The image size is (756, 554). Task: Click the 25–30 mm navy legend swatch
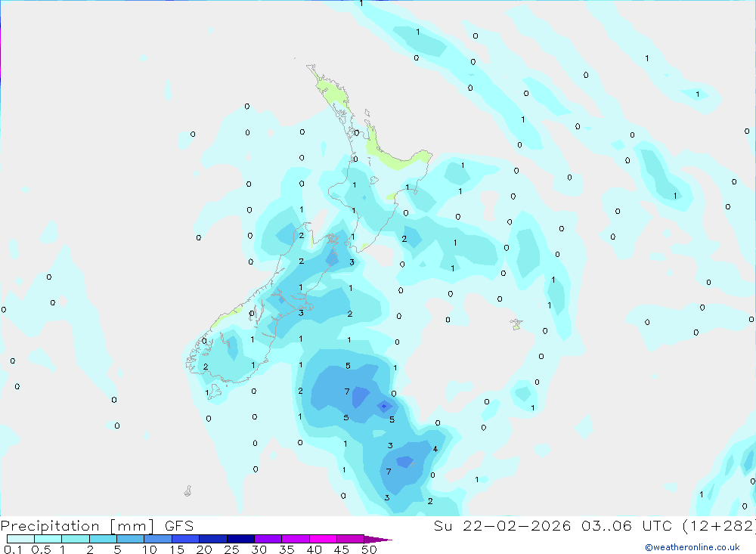pos(240,539)
